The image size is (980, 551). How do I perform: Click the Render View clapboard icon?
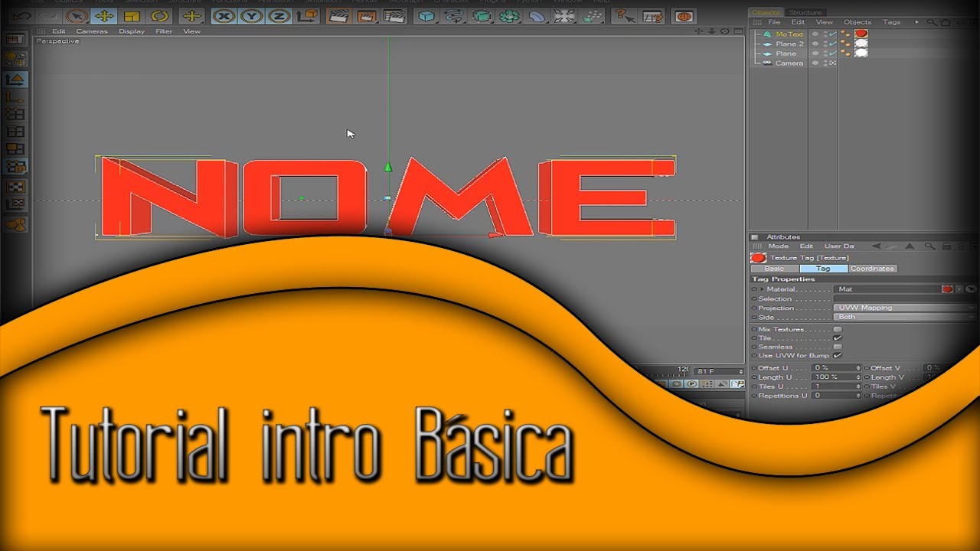[338, 15]
